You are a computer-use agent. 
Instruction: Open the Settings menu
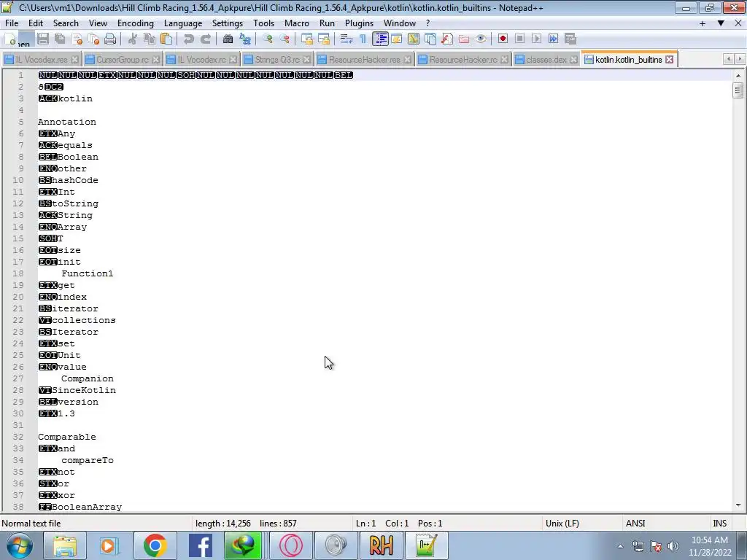[x=228, y=23]
